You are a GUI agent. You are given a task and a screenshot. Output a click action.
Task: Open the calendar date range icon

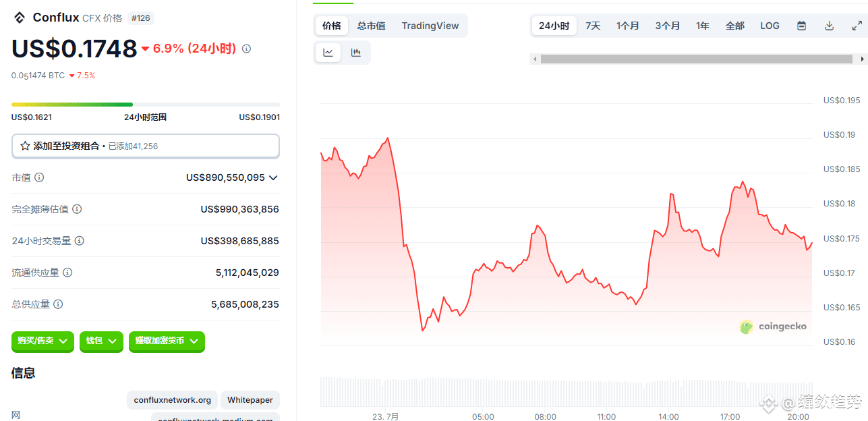click(x=801, y=26)
